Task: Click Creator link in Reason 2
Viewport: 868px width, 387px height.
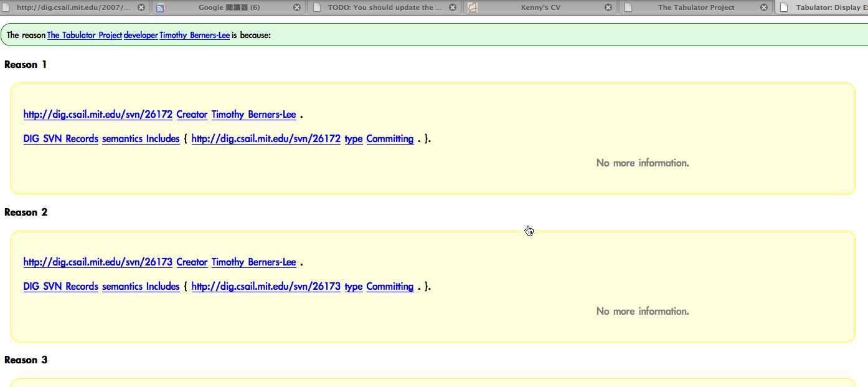Action: (192, 262)
